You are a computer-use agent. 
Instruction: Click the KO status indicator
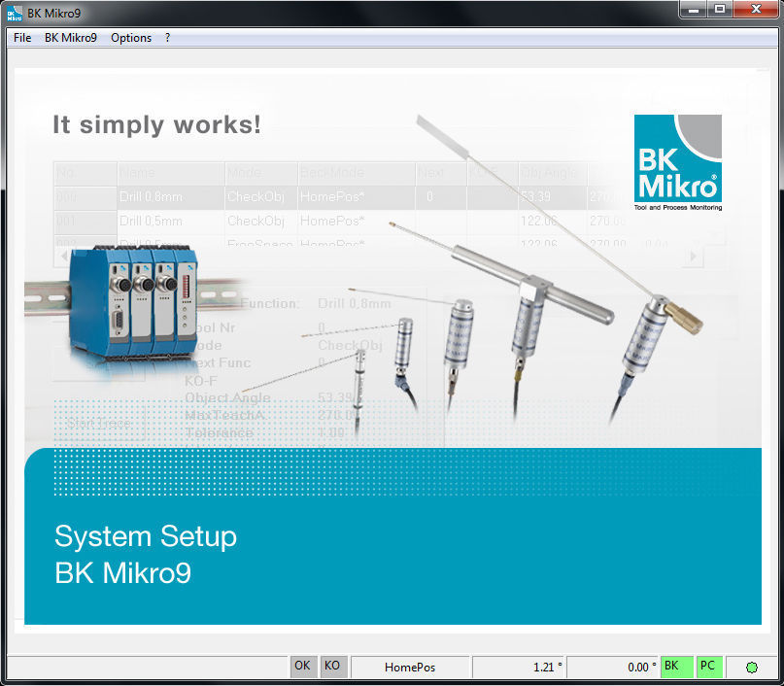pos(332,667)
